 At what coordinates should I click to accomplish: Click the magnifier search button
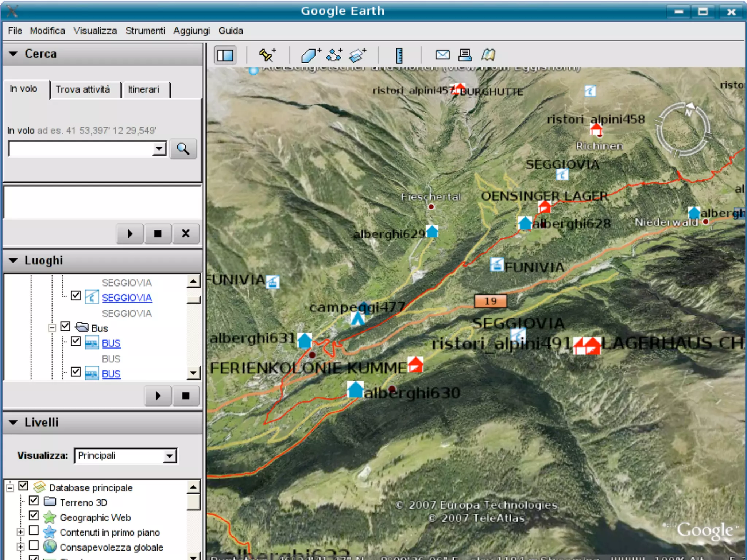[183, 149]
